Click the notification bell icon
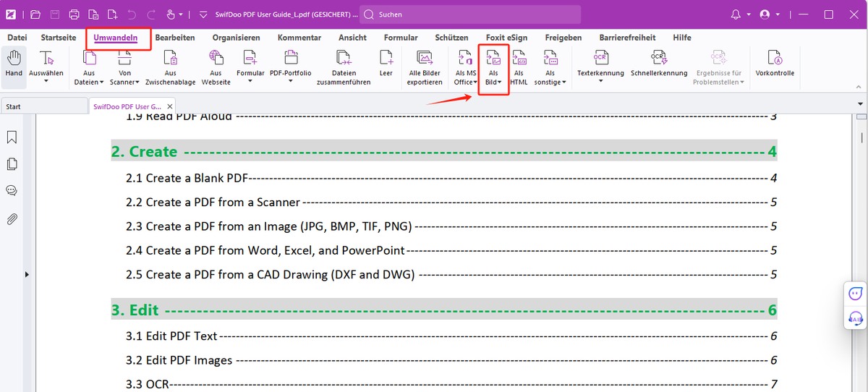868x392 pixels. click(x=736, y=14)
